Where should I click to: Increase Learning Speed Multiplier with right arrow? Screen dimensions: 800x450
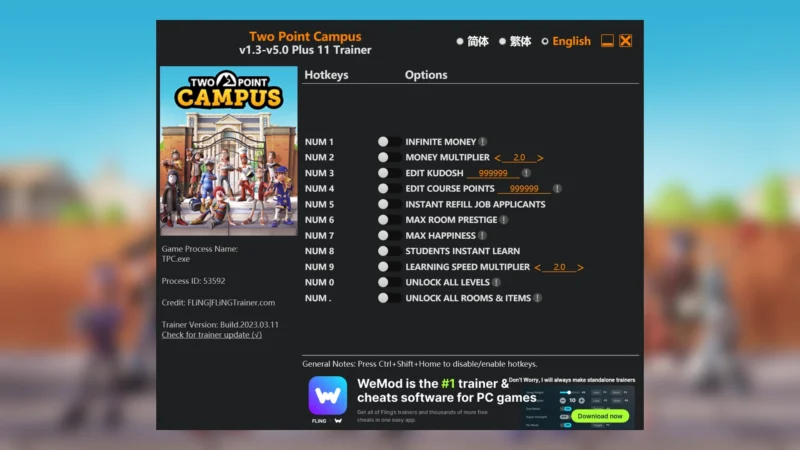(x=580, y=267)
